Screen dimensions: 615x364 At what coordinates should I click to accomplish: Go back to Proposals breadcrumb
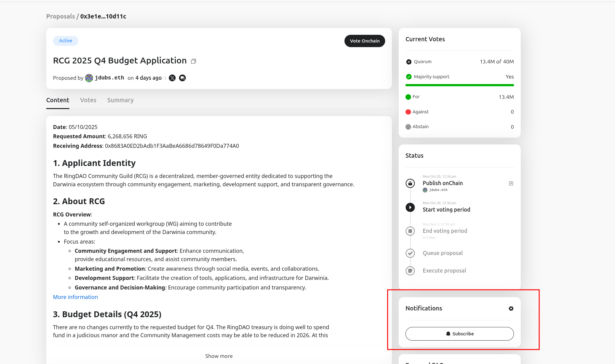point(60,16)
